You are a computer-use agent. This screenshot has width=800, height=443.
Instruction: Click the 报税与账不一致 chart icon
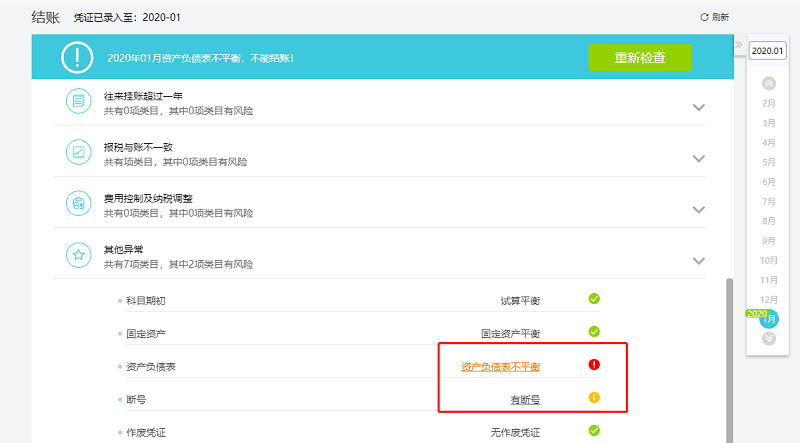[78, 153]
